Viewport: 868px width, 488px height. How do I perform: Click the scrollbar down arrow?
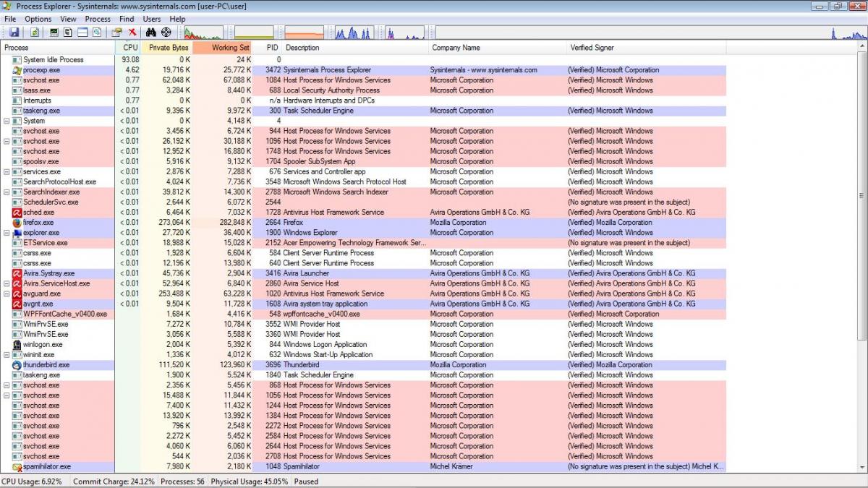click(862, 467)
